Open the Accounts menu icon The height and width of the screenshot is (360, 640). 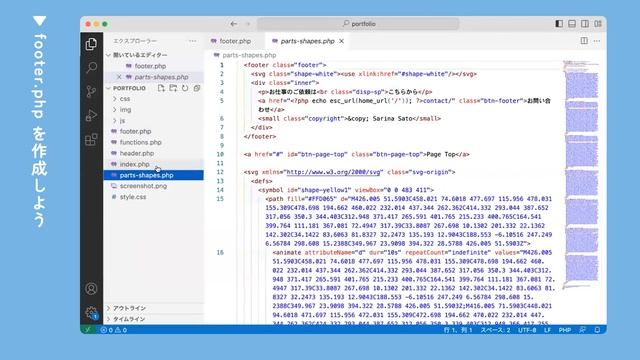[91, 289]
